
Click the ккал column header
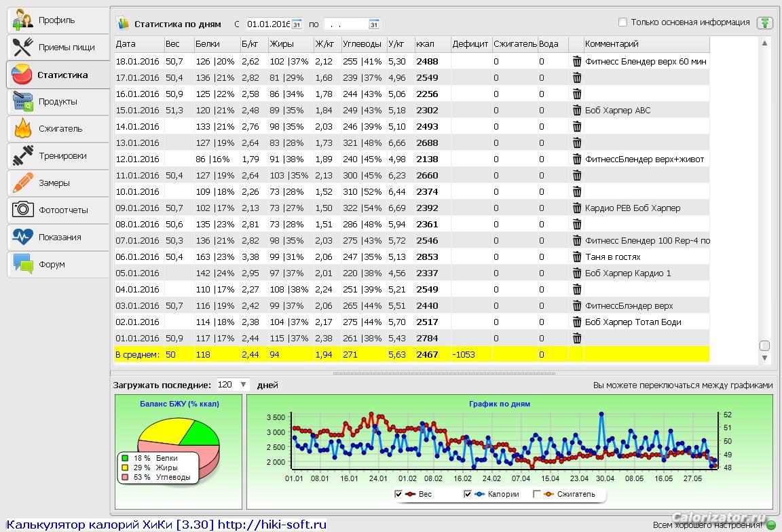pos(432,44)
